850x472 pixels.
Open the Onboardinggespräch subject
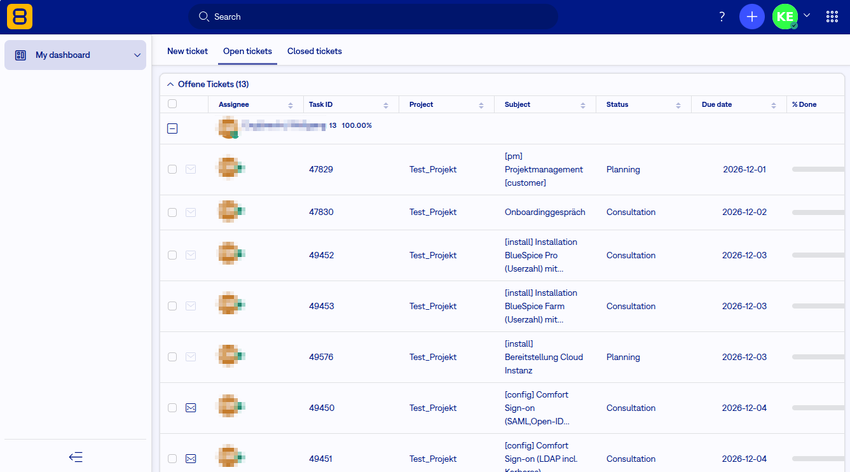(x=545, y=212)
